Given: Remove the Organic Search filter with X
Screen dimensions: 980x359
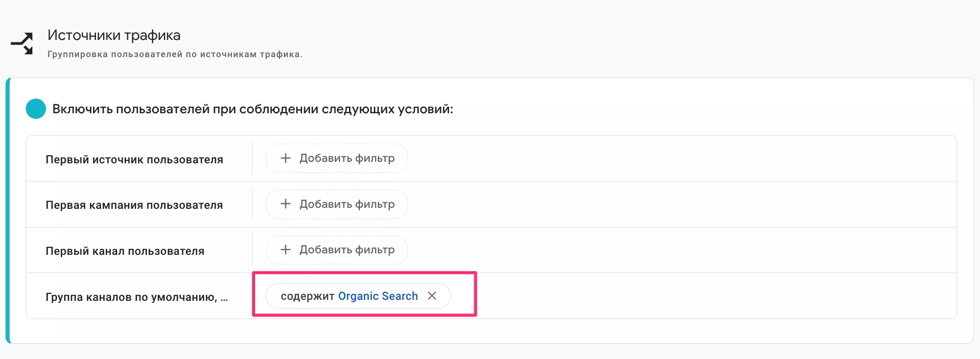Looking at the screenshot, I should coord(432,296).
